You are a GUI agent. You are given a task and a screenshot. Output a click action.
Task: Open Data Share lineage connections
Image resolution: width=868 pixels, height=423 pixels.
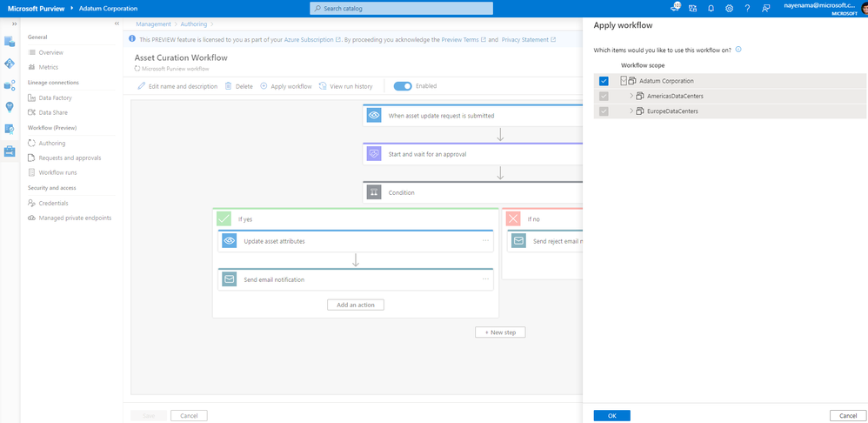click(x=53, y=112)
